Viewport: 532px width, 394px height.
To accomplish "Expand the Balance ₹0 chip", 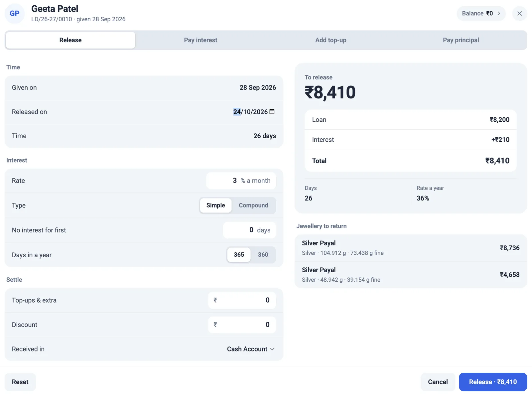I will [481, 13].
